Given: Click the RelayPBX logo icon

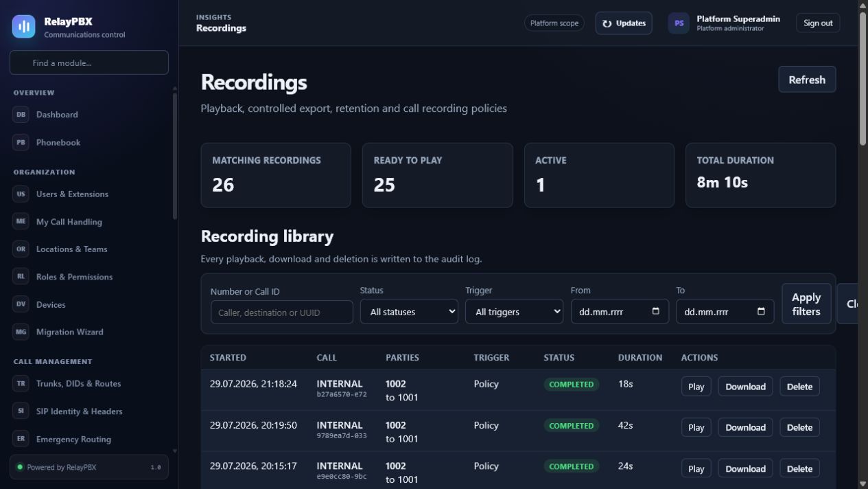Looking at the screenshot, I should click(23, 27).
